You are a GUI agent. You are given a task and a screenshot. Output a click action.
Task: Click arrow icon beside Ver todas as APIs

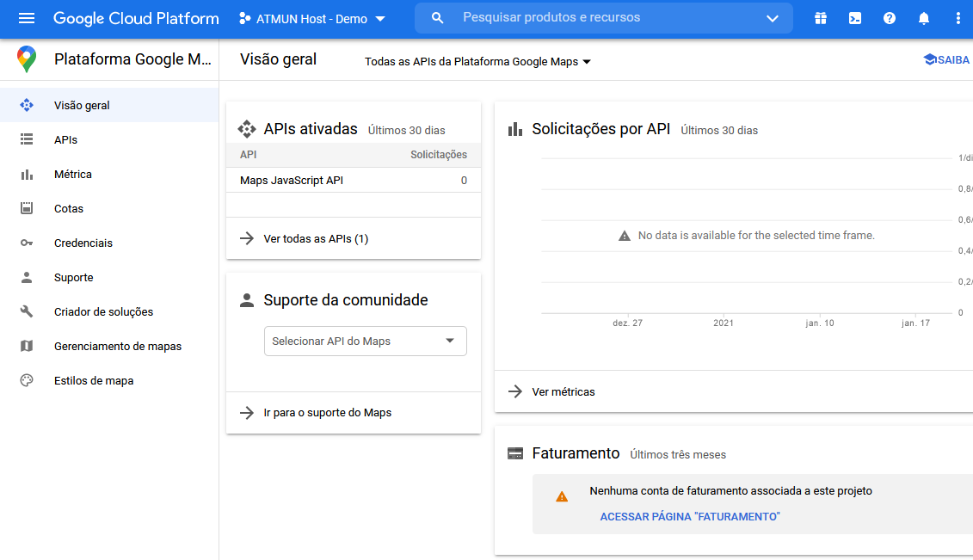247,238
